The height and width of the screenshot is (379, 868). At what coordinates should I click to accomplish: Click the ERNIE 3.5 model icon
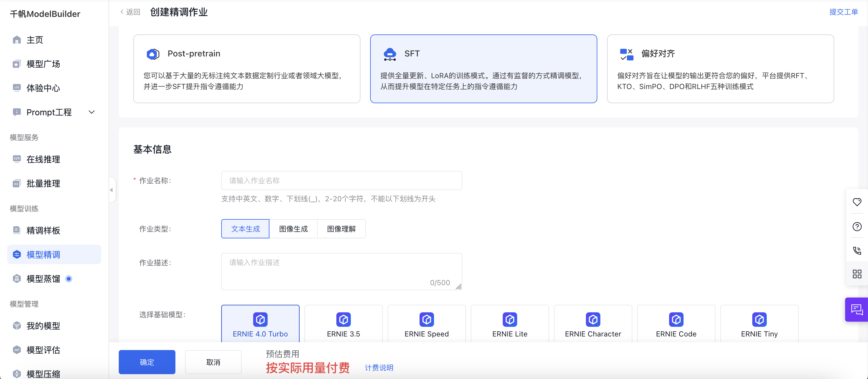tap(343, 319)
